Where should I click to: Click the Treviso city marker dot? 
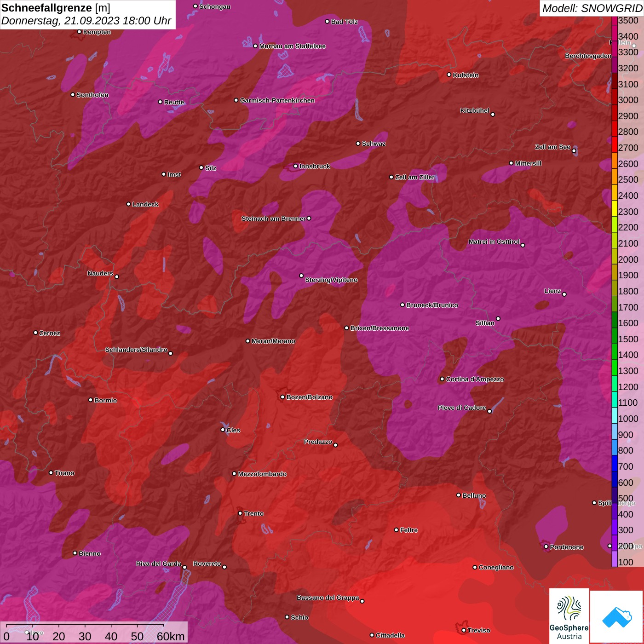coord(464,630)
